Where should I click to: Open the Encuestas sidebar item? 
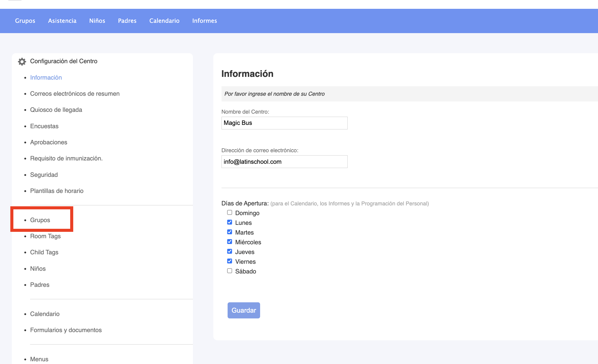coord(44,126)
